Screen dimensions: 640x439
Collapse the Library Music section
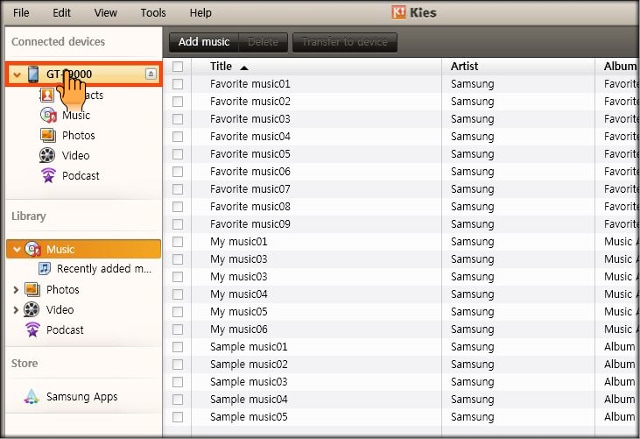(x=17, y=249)
